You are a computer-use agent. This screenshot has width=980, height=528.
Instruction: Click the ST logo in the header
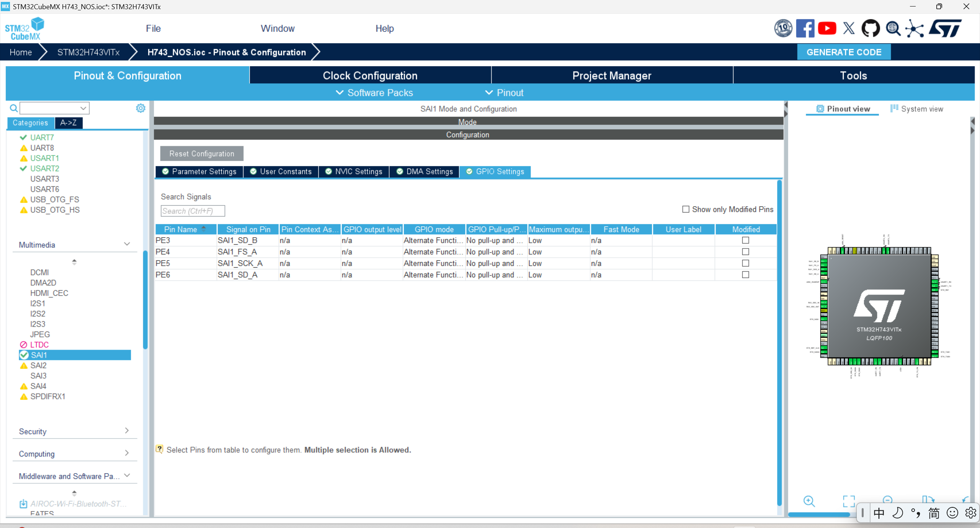[x=946, y=28]
